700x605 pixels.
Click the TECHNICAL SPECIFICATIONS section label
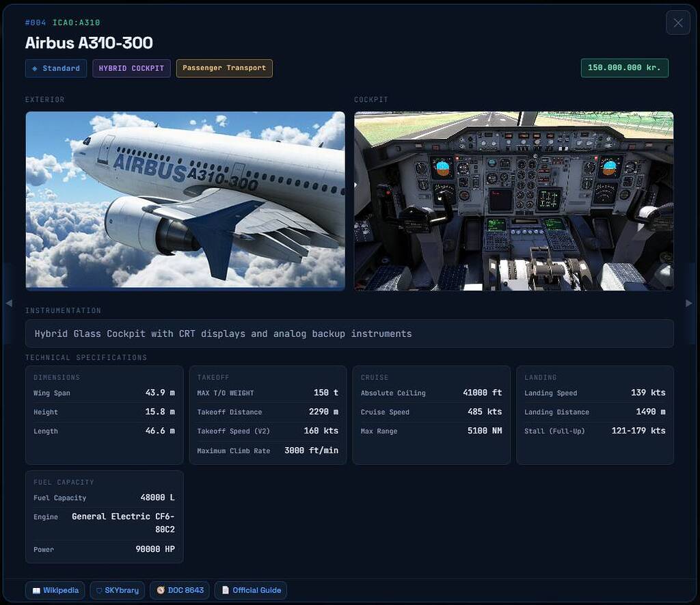pos(86,358)
